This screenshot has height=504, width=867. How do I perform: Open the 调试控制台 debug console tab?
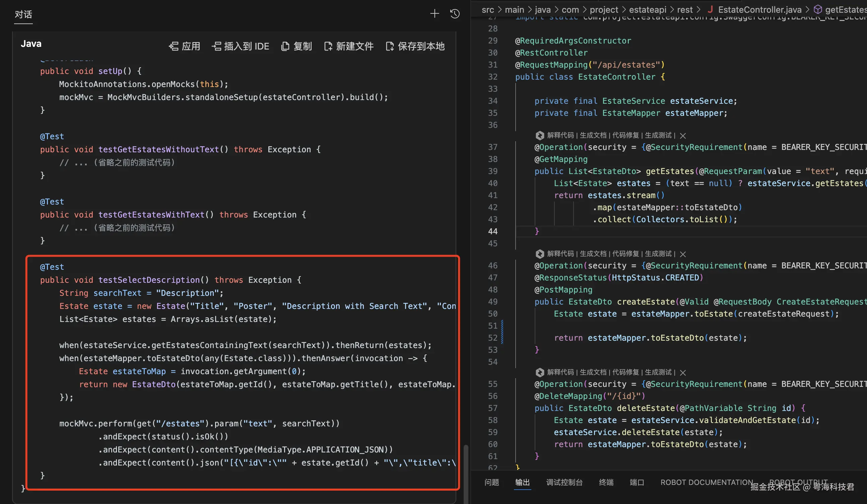click(x=564, y=482)
